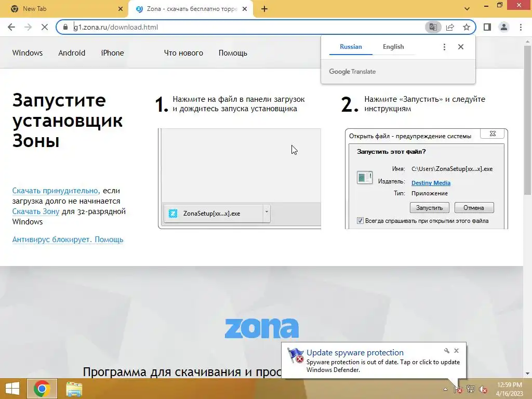Image resolution: width=532 pixels, height=399 pixels.
Task: Click the Отмена button in the illustration
Action: (474, 208)
